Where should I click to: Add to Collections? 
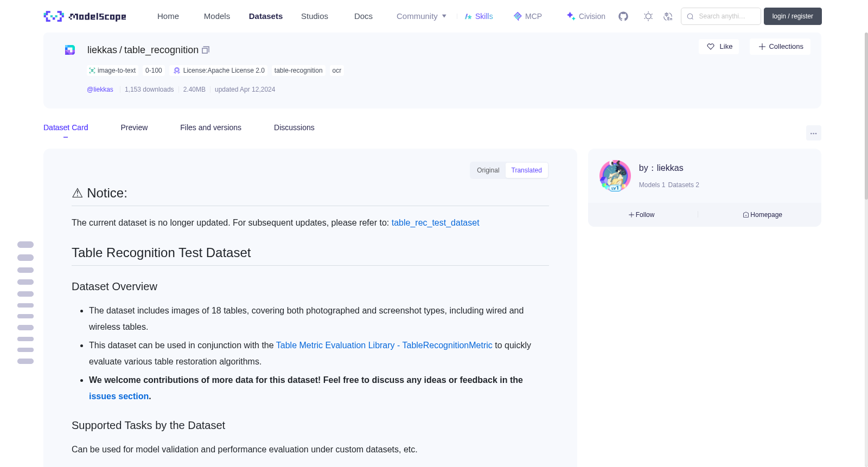click(x=780, y=47)
